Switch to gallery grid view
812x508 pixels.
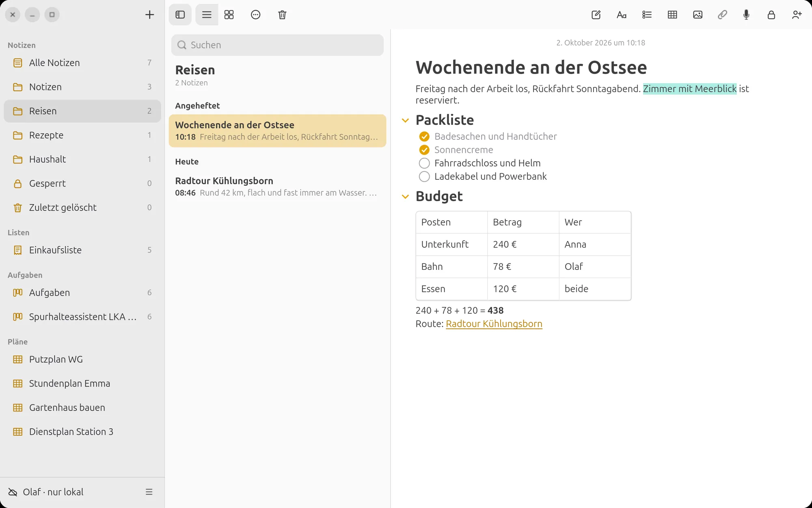229,15
